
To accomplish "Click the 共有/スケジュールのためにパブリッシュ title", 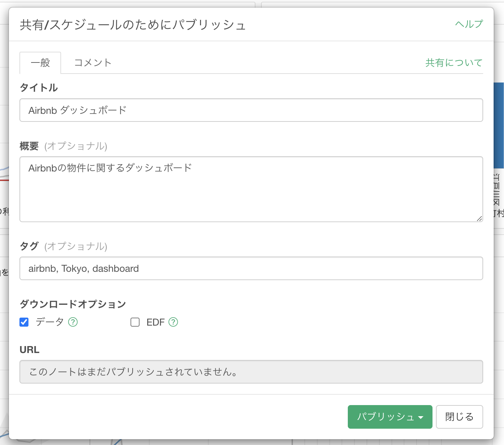I will (133, 25).
